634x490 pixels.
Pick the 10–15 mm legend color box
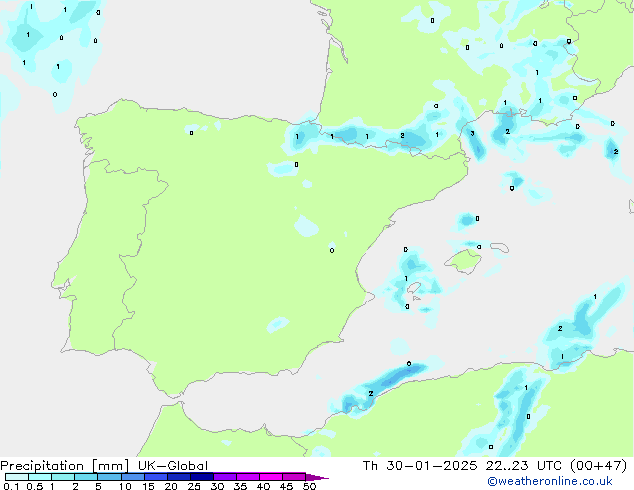(132, 477)
